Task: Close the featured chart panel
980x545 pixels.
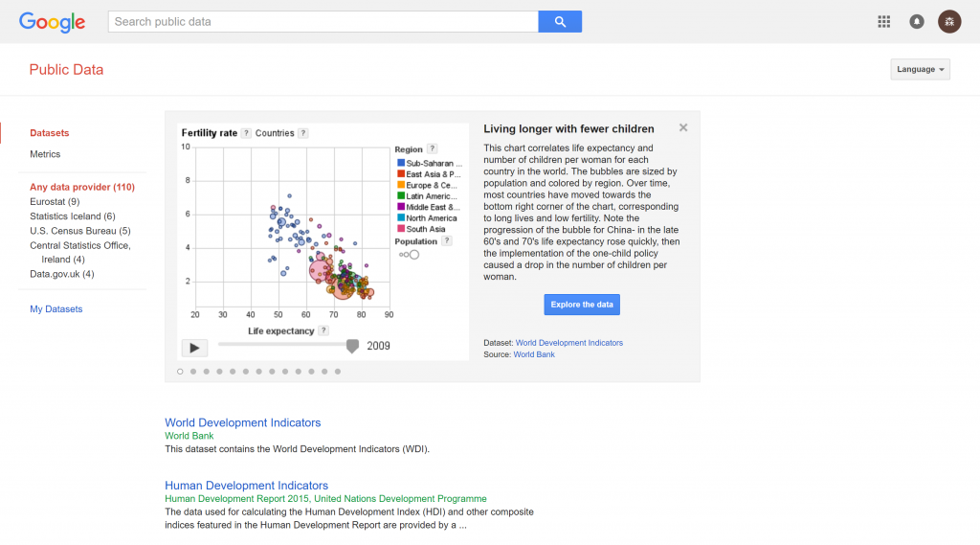Action: (x=683, y=127)
